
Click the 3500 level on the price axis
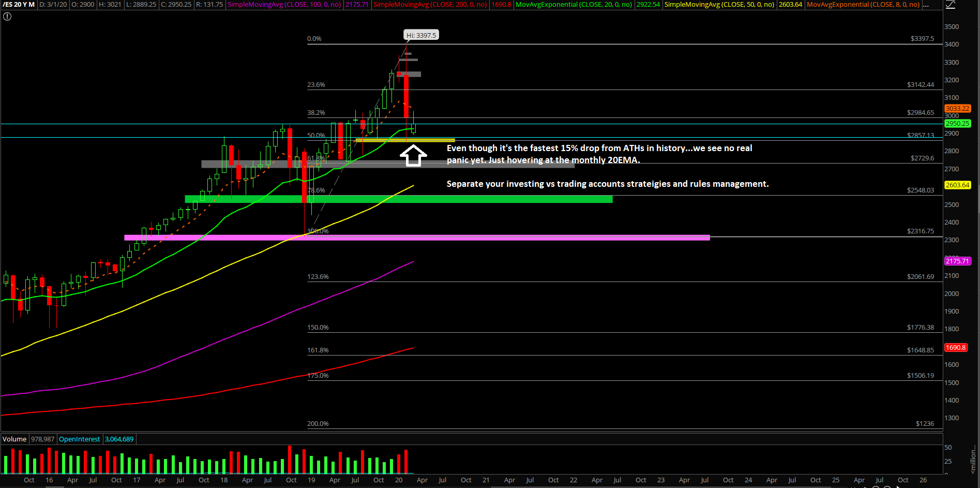pos(952,27)
